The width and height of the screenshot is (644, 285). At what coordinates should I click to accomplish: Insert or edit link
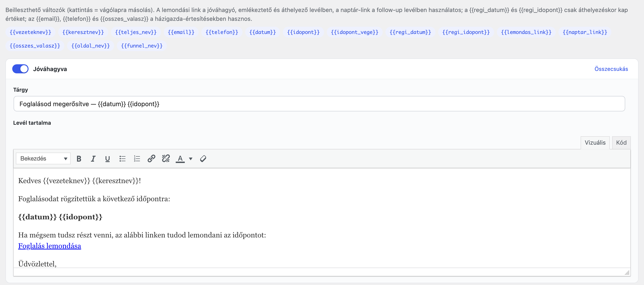(x=151, y=158)
